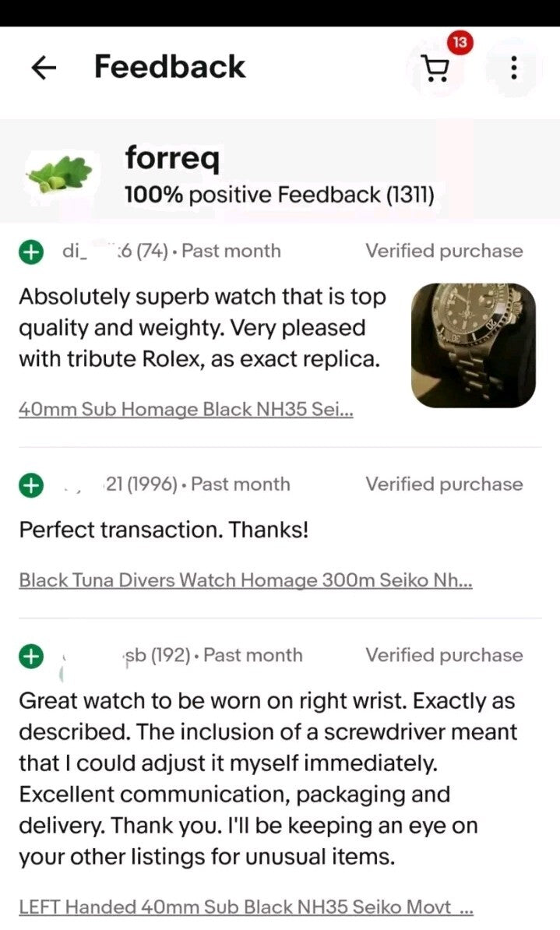Tap the cart badge showing 13

(460, 43)
